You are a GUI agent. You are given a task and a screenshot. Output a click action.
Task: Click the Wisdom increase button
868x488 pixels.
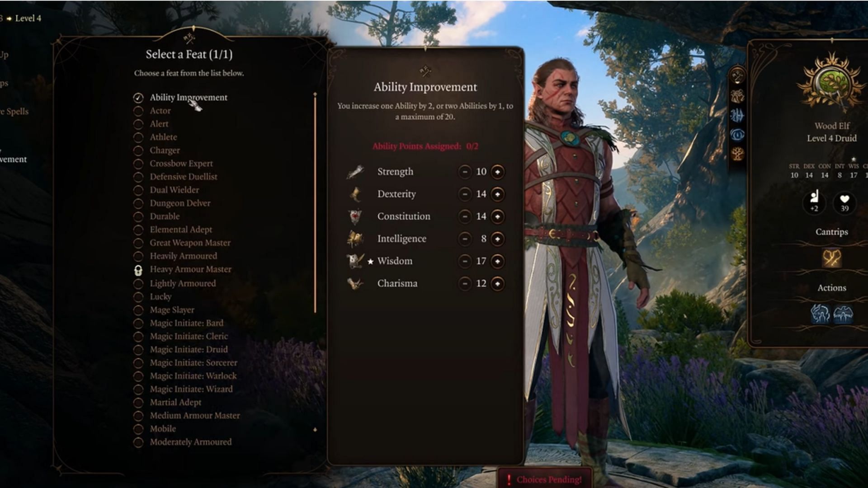[497, 261]
